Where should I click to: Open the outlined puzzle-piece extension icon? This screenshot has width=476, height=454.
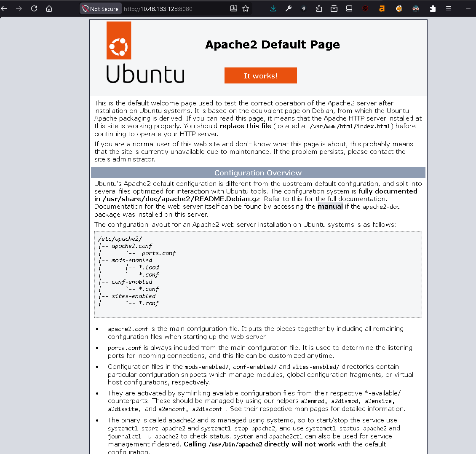[319, 8]
